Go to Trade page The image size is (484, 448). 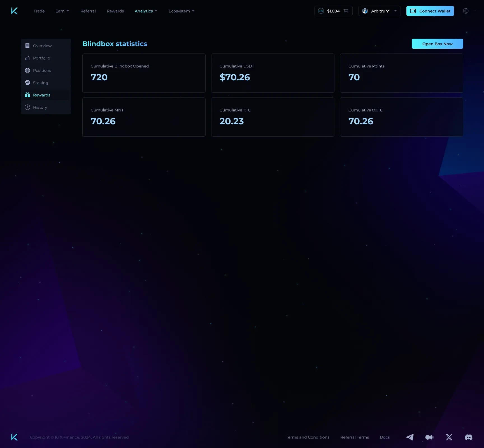[39, 11]
